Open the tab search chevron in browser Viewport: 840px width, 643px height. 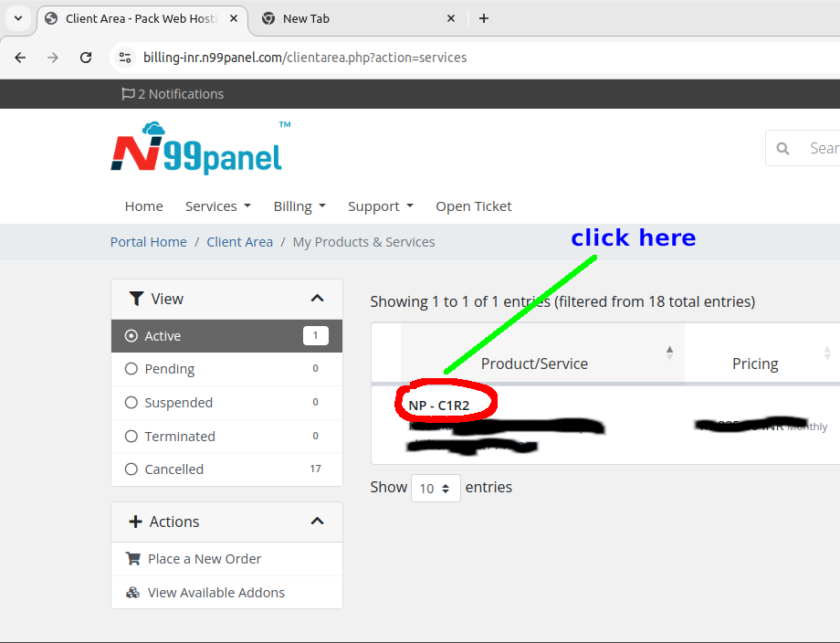[18, 18]
